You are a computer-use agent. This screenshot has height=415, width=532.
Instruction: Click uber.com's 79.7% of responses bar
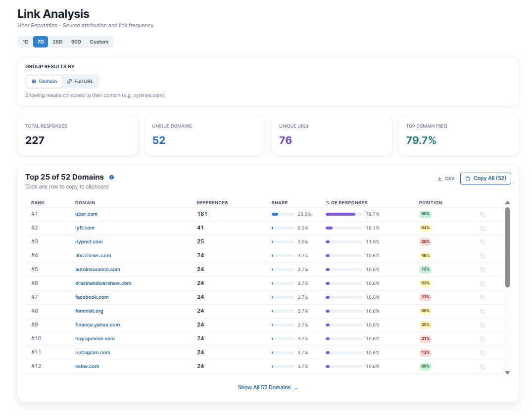point(344,214)
